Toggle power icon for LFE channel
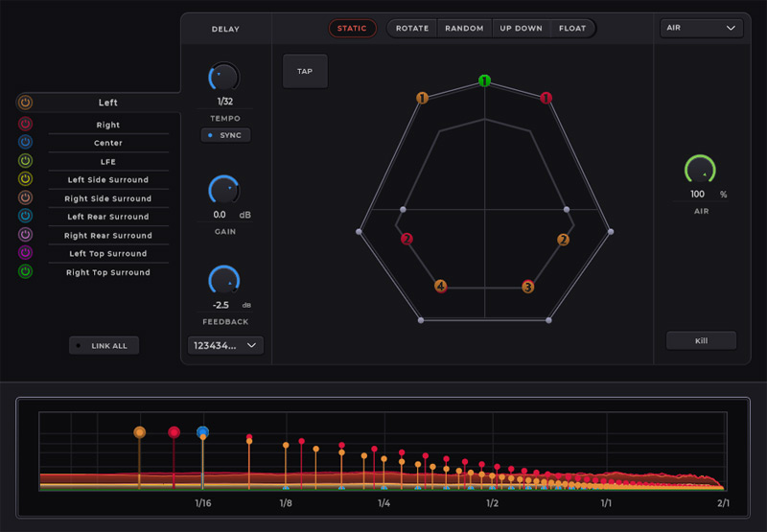The height and width of the screenshot is (532, 767). (x=25, y=161)
